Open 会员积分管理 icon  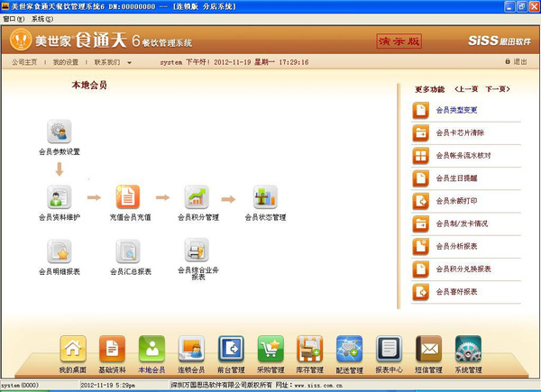197,196
